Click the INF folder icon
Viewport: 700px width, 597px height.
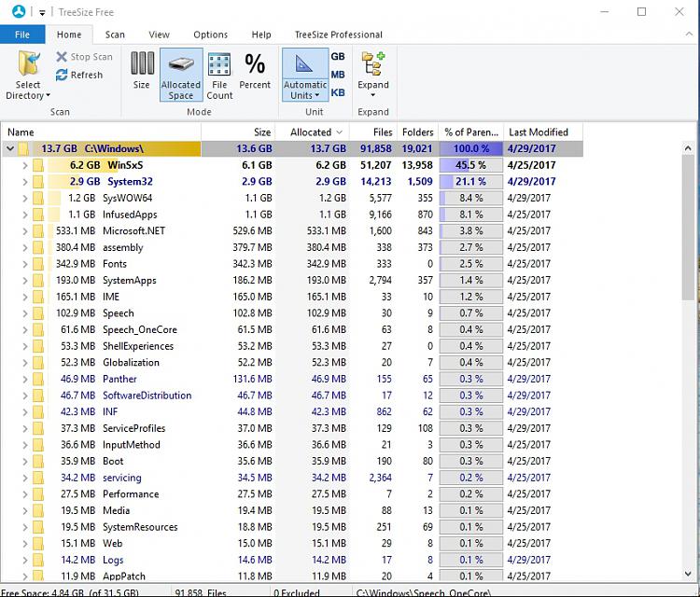coord(38,412)
